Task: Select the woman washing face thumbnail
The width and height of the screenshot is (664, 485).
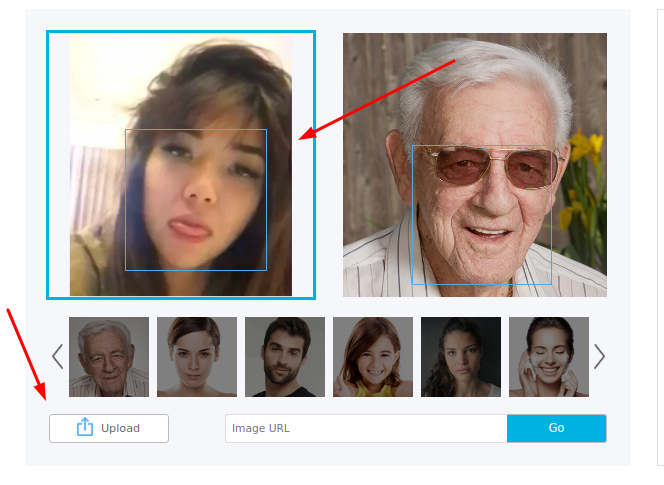Action: click(549, 357)
